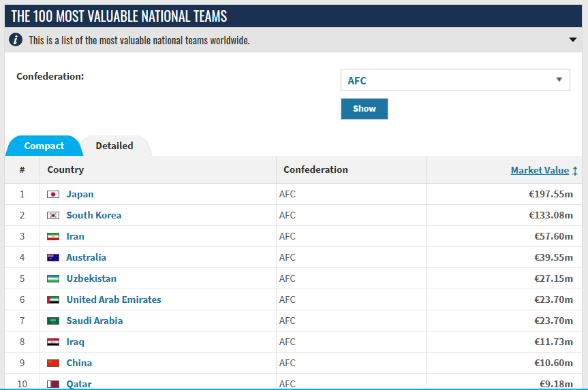Click the AFC cell in Japan's row
Screen dimensions: 588x390
(288, 194)
